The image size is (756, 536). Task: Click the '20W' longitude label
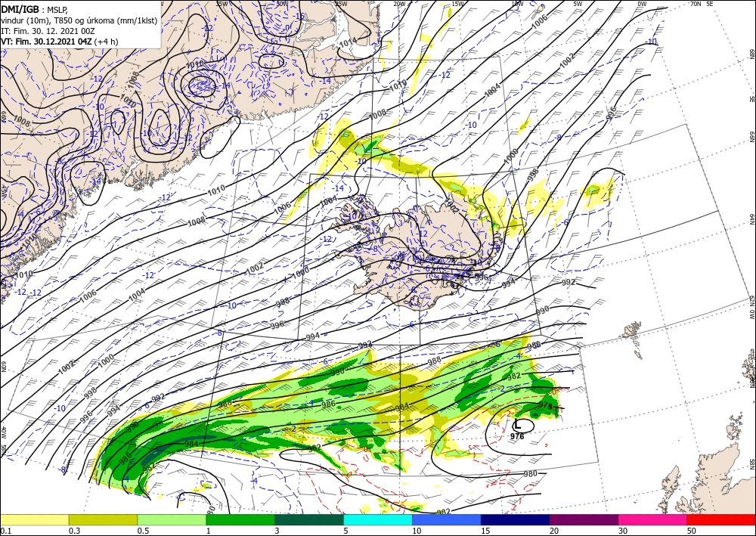click(x=399, y=4)
